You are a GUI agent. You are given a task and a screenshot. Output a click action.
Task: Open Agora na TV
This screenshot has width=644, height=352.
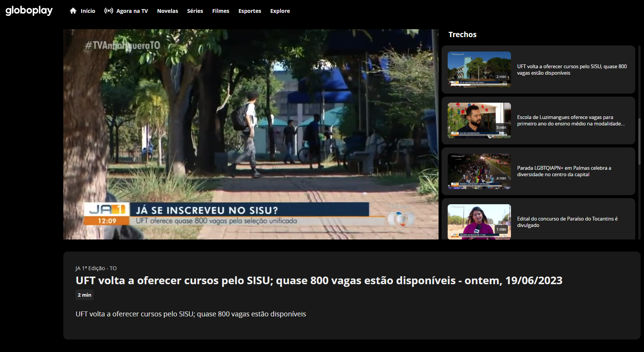tap(132, 11)
